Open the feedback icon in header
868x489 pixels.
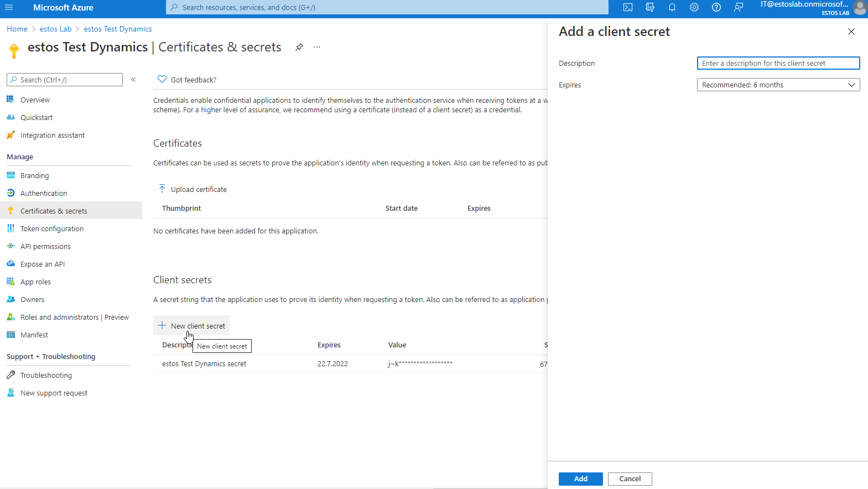point(739,8)
